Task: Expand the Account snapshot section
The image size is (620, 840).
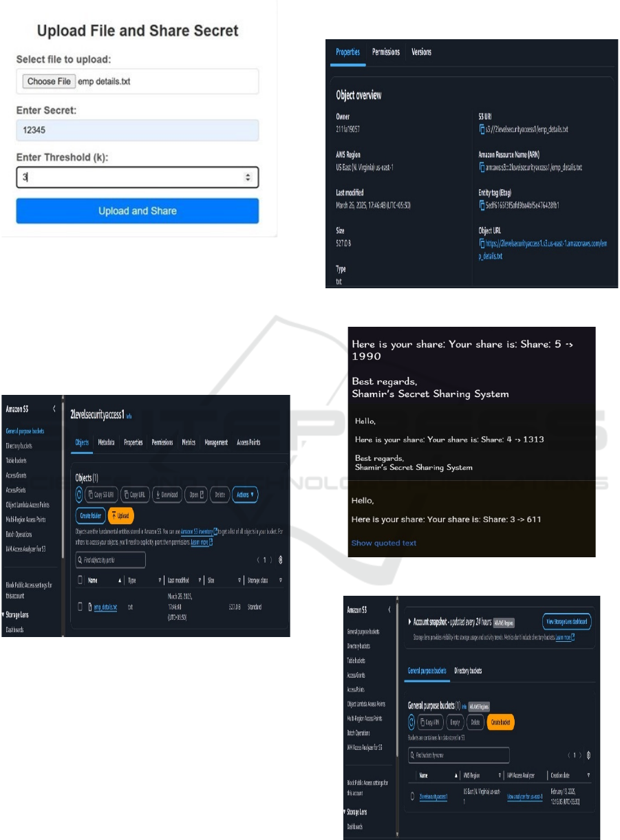Action: [x=410, y=621]
